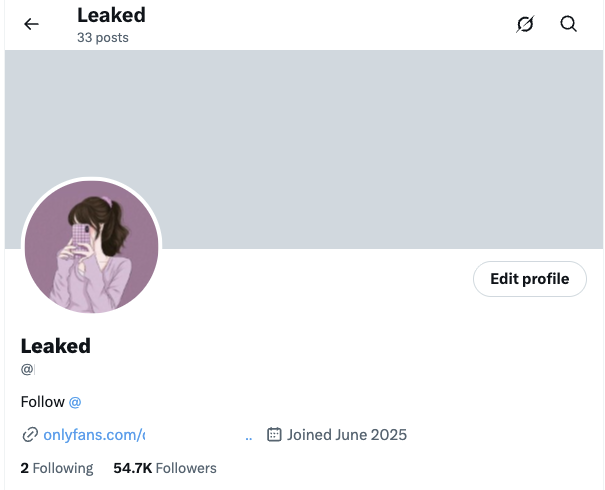Open the Grok profile summary icon
Screen dimensions: 605x490
pos(525,24)
